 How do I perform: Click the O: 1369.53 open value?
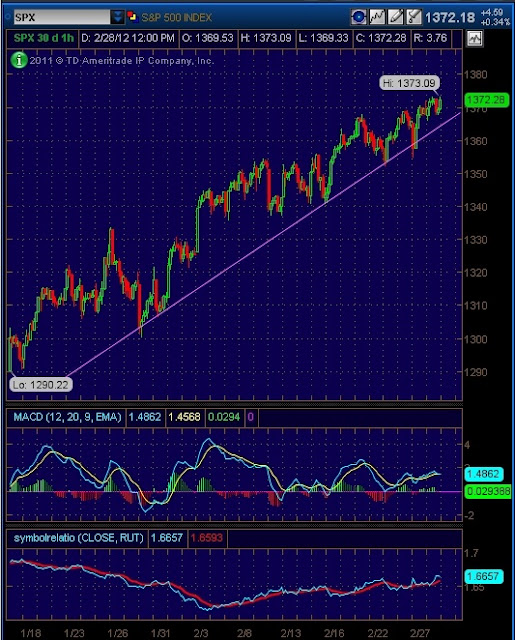[207, 38]
